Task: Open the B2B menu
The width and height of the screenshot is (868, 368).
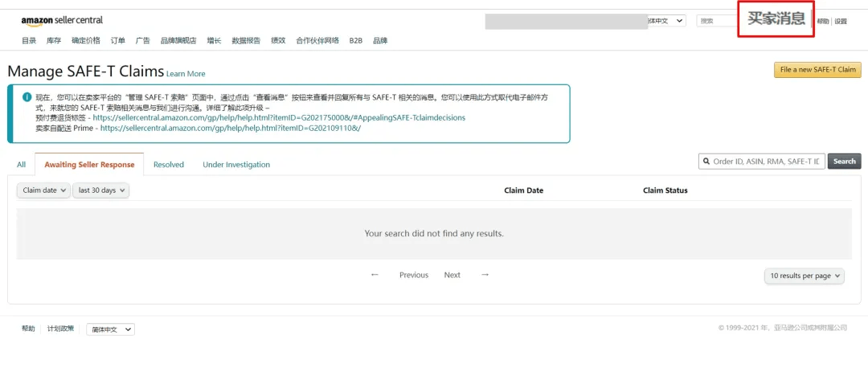Action: point(355,40)
